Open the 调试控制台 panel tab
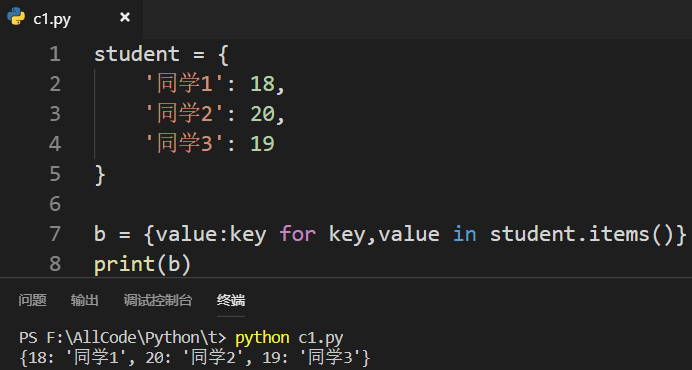692x370 pixels. click(158, 300)
